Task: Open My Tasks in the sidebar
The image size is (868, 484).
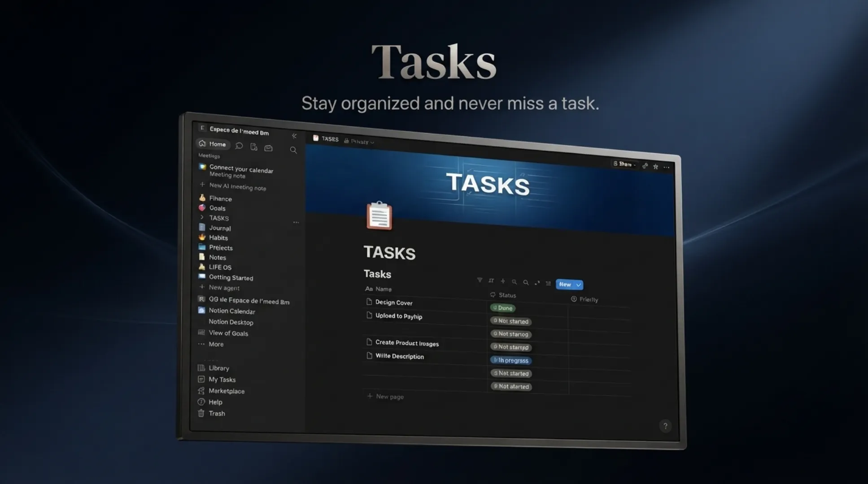Action: pyautogui.click(x=222, y=380)
